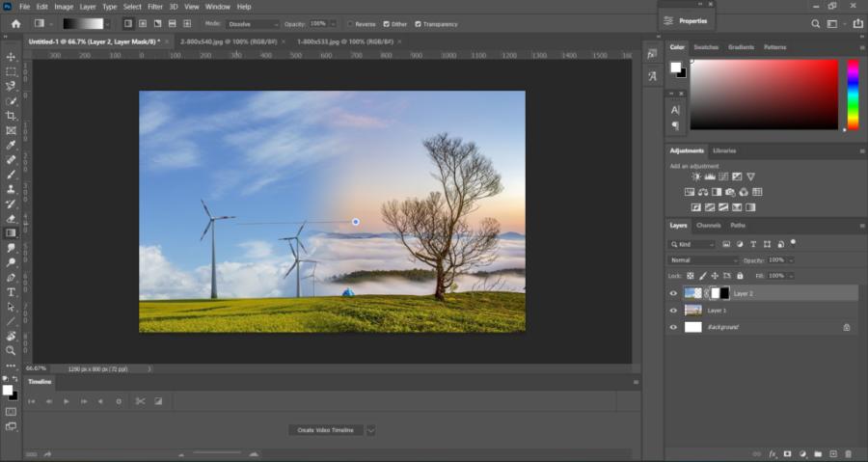Select the Horizontal Type tool
This screenshot has height=462, width=868.
click(x=11, y=292)
